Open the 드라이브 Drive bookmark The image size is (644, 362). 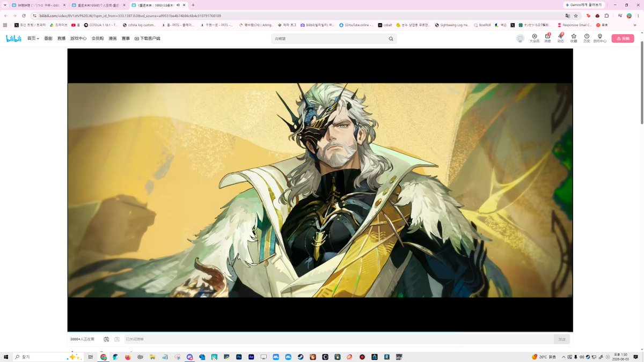57,25
